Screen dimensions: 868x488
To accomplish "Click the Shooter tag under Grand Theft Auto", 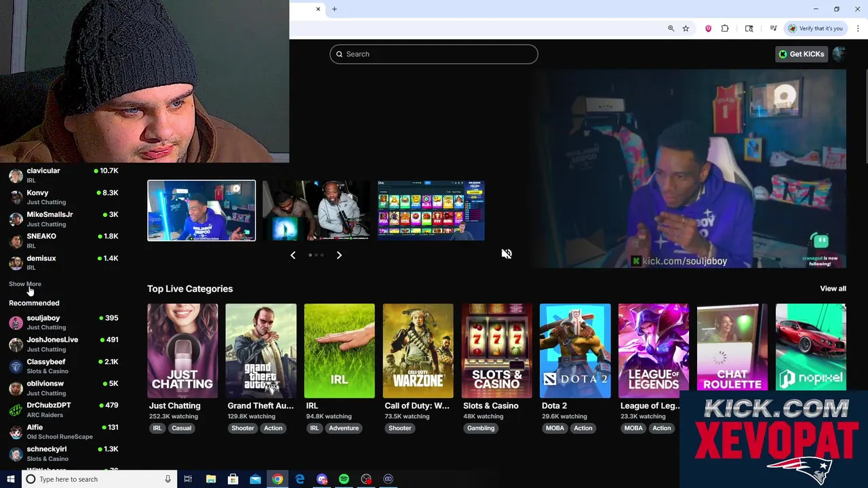I will click(x=242, y=428).
